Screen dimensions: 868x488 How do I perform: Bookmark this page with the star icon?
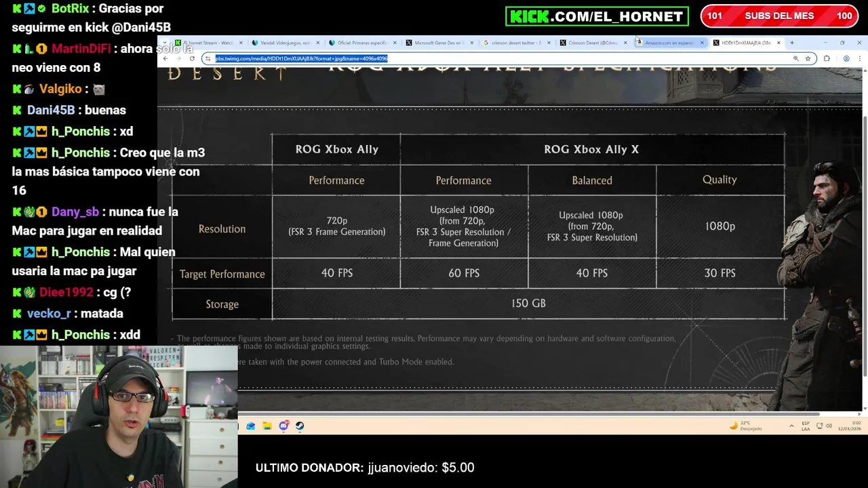tap(808, 58)
